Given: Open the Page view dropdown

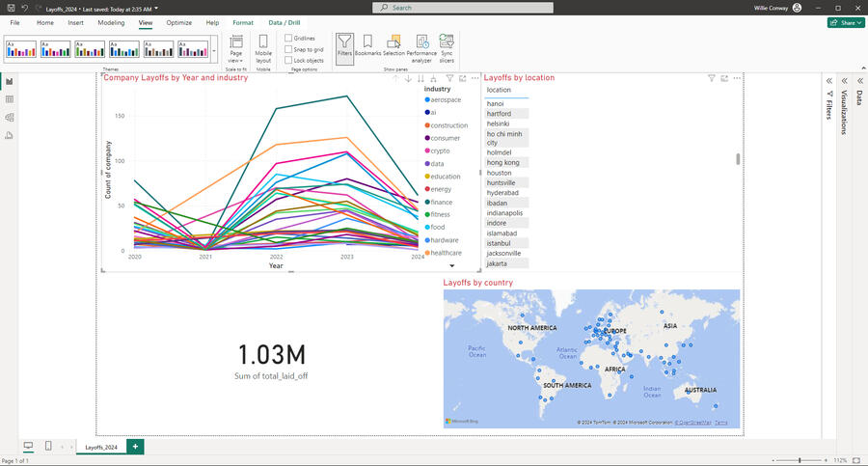Looking at the screenshot, I should tap(235, 47).
